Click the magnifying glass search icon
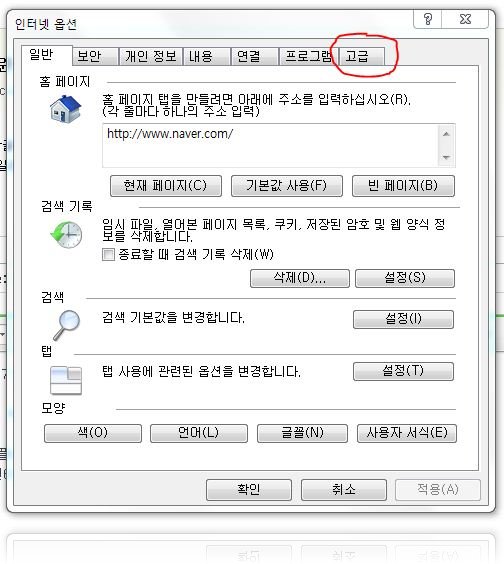 (x=67, y=325)
